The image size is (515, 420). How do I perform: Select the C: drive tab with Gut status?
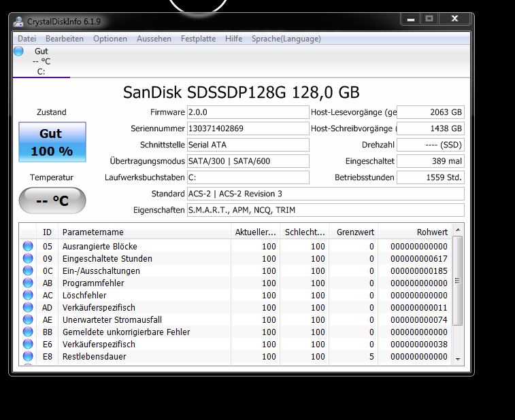(41, 61)
